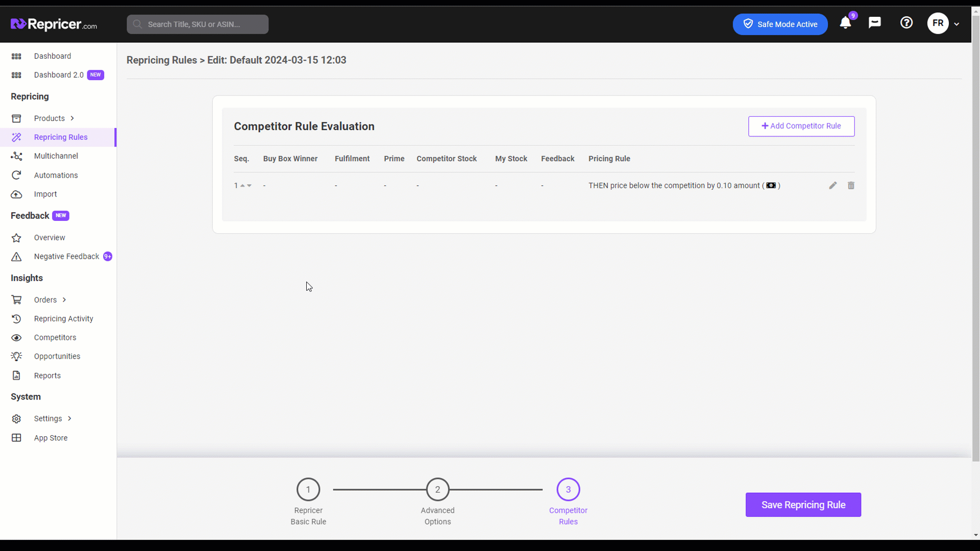Expand the Settings chevron
This screenshot has height=551, width=980.
[x=69, y=419]
